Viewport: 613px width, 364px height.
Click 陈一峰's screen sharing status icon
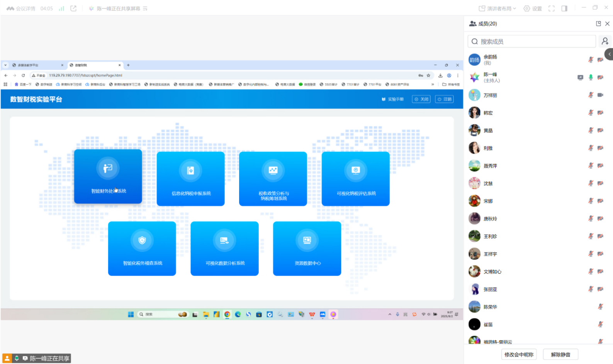580,77
